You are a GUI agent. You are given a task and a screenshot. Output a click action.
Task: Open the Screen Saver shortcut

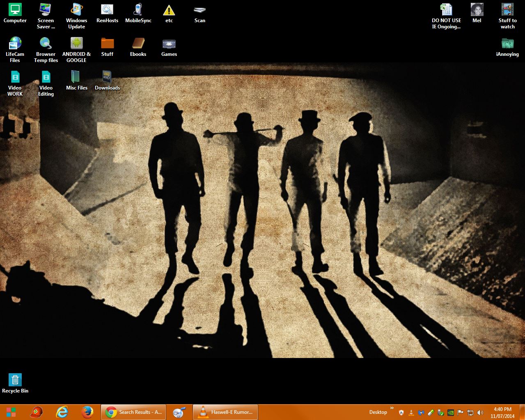pos(46,16)
